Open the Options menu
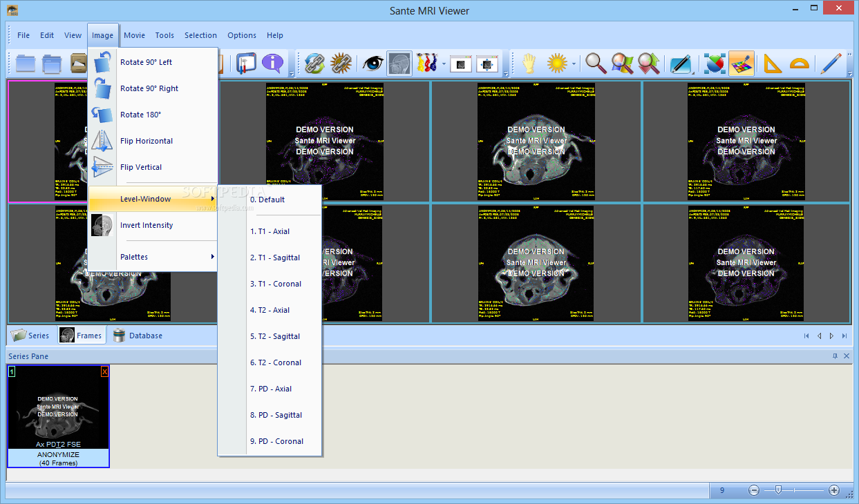 pyautogui.click(x=242, y=35)
